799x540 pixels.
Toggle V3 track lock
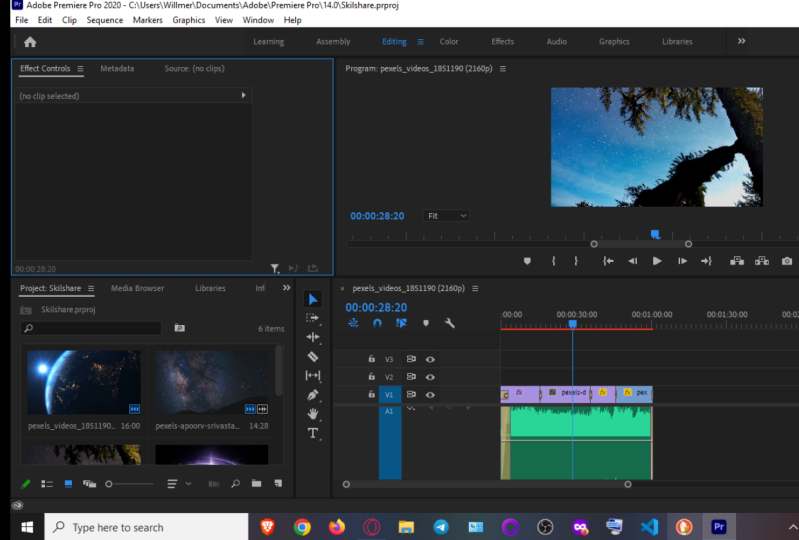coord(371,359)
